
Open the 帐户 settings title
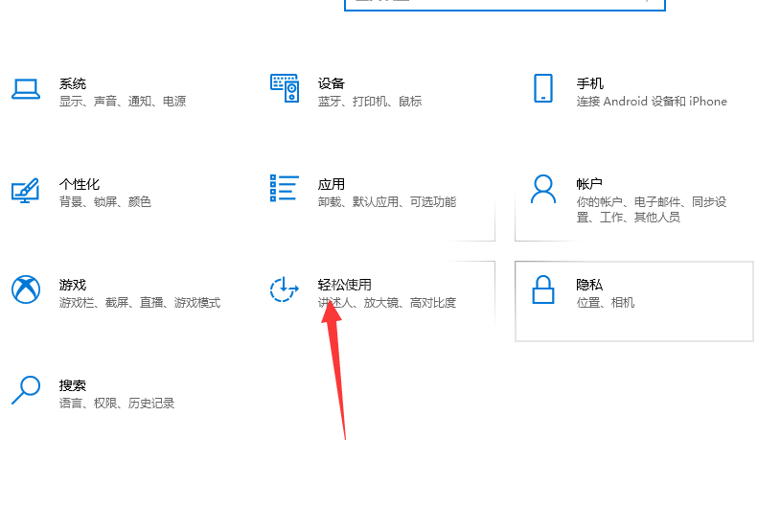tap(589, 184)
